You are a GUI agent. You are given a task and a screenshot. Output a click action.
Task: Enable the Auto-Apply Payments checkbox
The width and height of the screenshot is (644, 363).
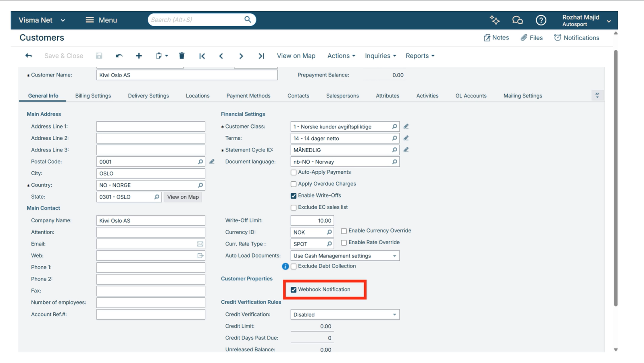[294, 172]
